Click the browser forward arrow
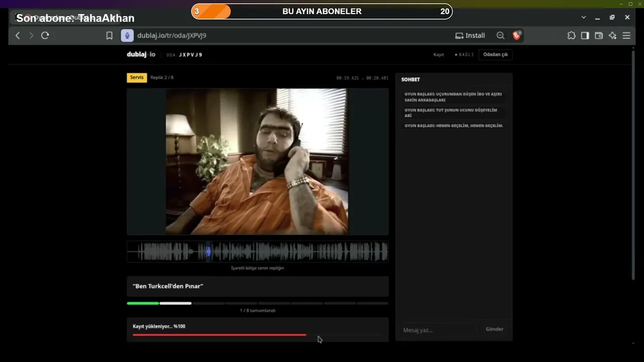644x362 pixels. pyautogui.click(x=31, y=36)
